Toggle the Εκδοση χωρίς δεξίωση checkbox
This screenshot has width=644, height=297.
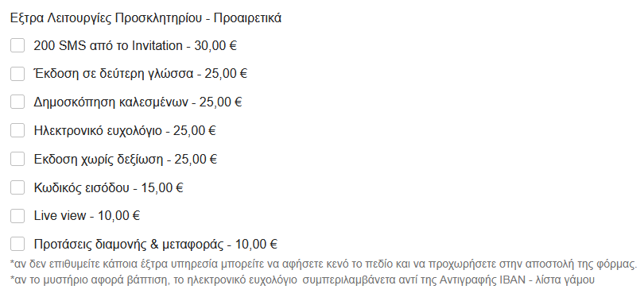click(x=17, y=159)
